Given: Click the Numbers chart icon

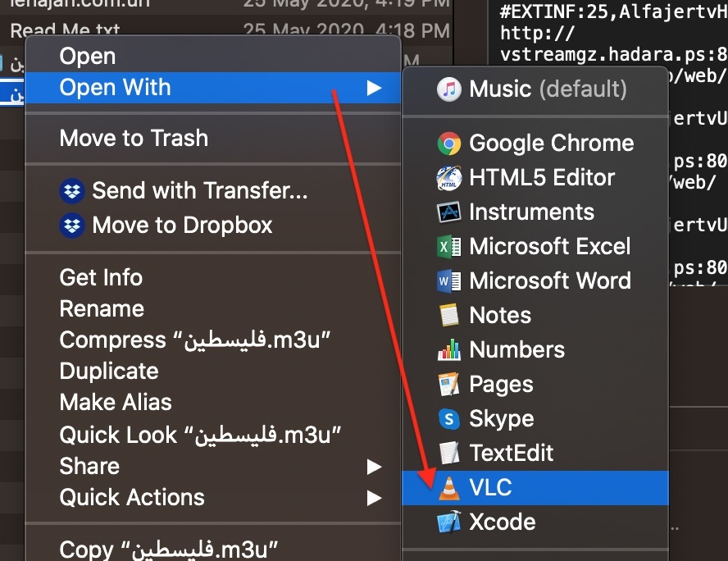Looking at the screenshot, I should (x=448, y=350).
